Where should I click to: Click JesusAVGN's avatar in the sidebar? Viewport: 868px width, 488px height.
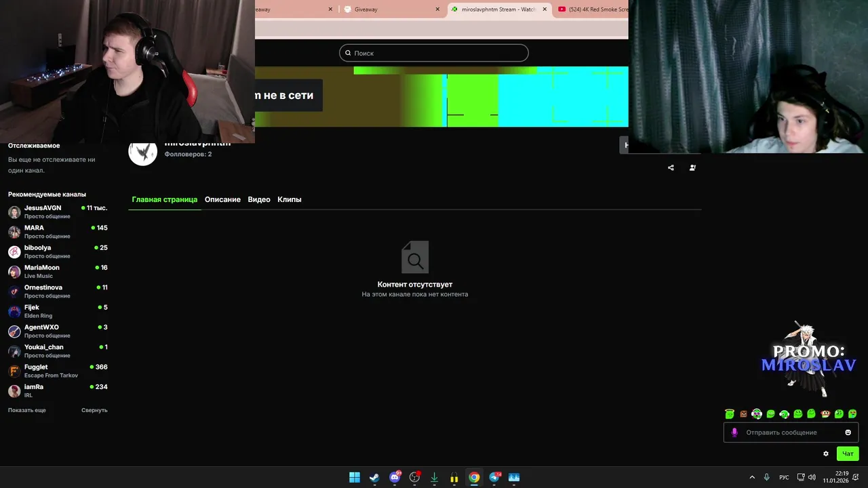click(x=14, y=212)
